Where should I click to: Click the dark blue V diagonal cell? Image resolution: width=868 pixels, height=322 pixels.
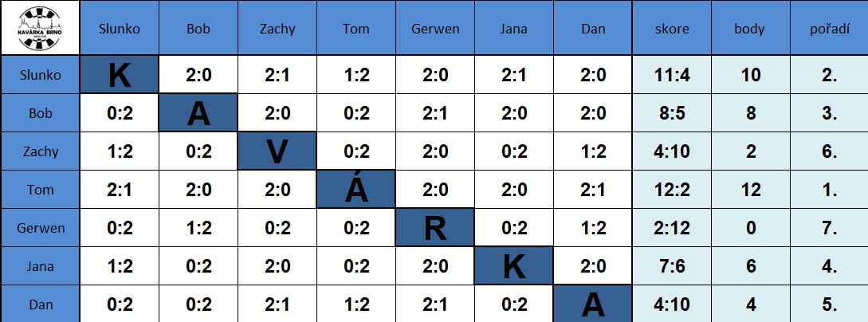[x=277, y=151]
